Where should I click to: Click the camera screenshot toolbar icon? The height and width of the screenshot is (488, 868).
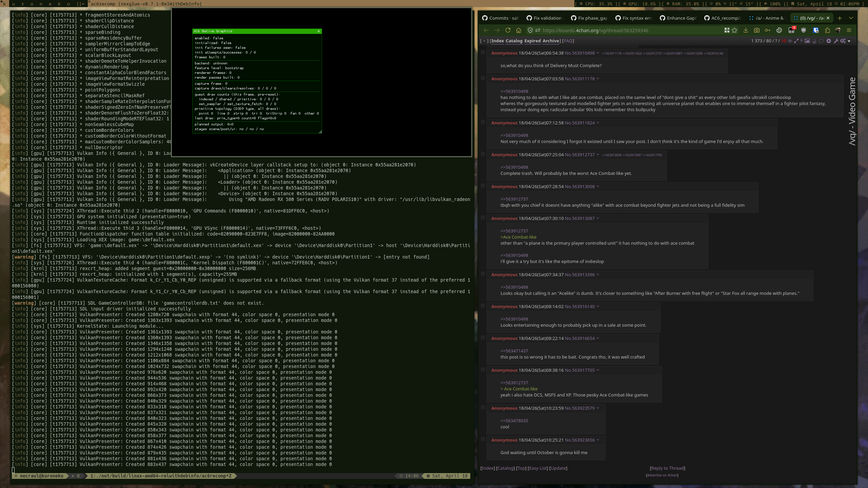point(757,30)
